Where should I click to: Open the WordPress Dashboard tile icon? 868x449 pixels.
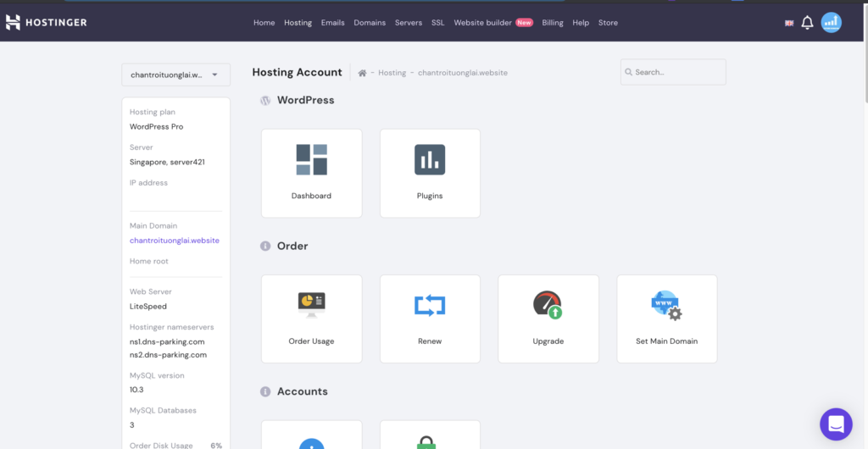[x=311, y=160]
